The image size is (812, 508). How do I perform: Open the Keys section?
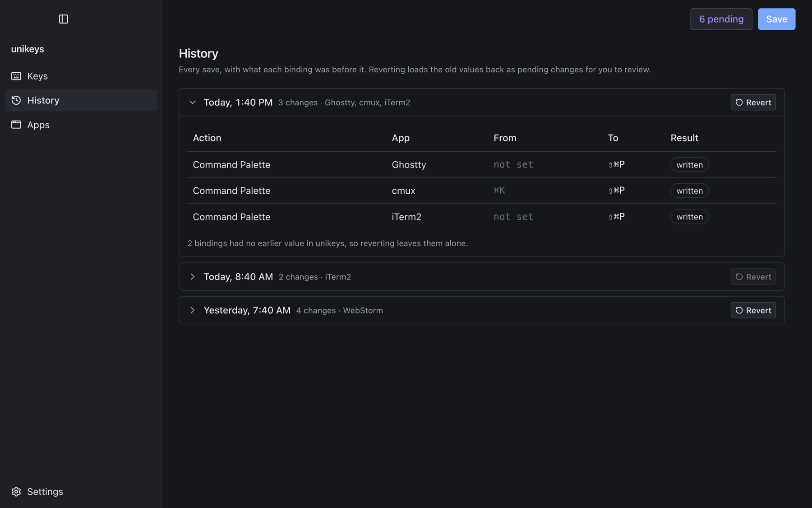[81, 76]
